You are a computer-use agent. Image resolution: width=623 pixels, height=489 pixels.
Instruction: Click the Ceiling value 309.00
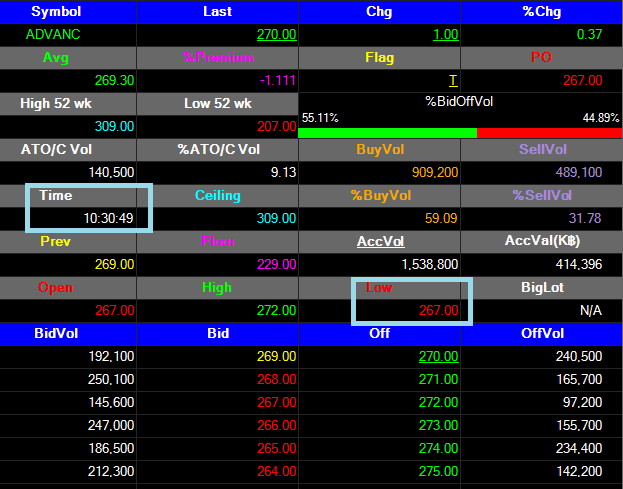(x=277, y=218)
